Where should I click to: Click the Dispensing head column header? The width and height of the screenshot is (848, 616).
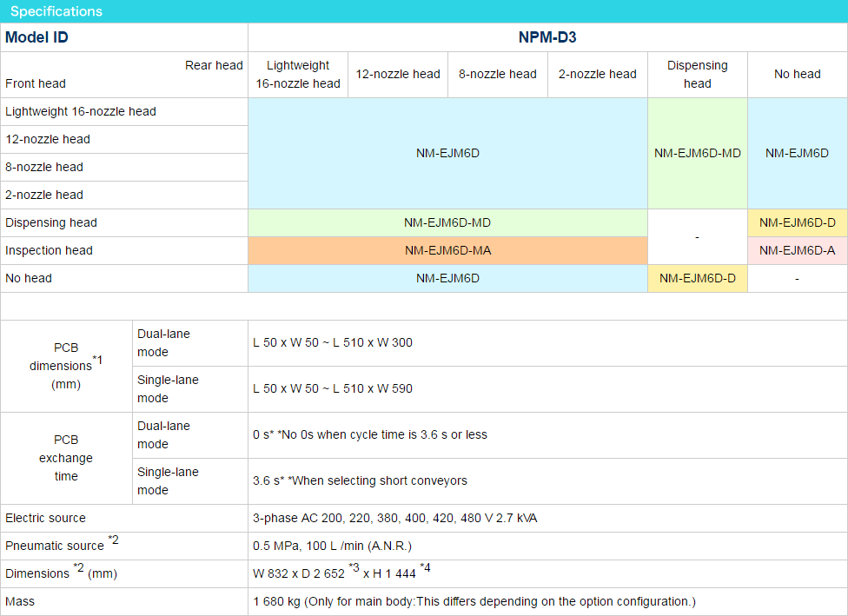(698, 75)
